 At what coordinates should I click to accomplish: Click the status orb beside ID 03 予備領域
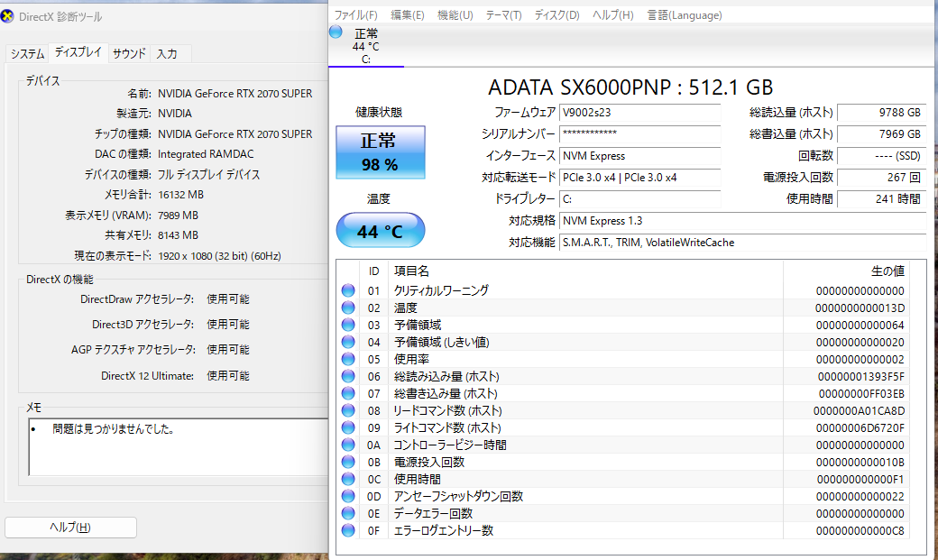click(x=348, y=325)
